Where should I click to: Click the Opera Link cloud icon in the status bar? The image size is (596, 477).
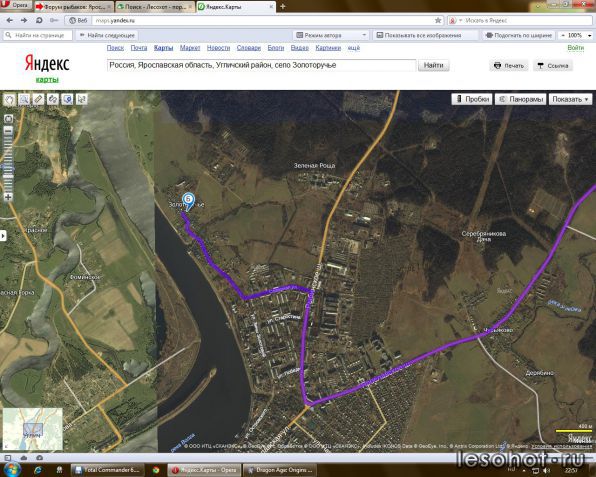(x=24, y=458)
